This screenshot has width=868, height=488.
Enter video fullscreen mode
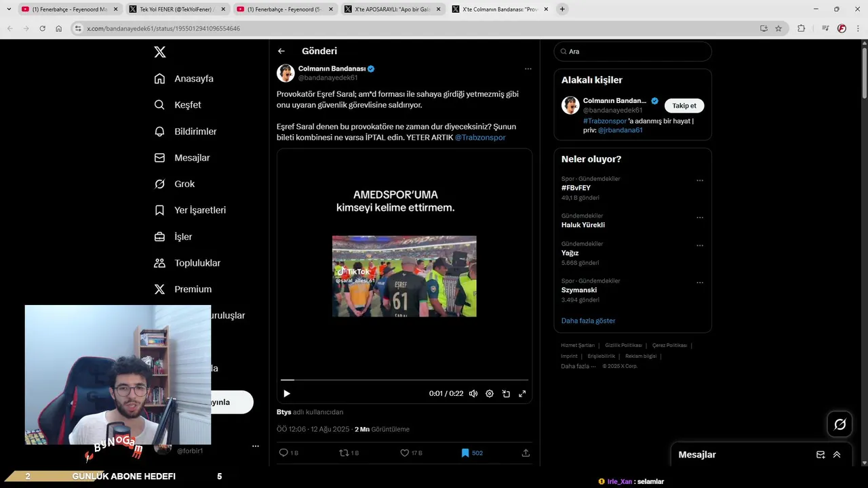[522, 394]
